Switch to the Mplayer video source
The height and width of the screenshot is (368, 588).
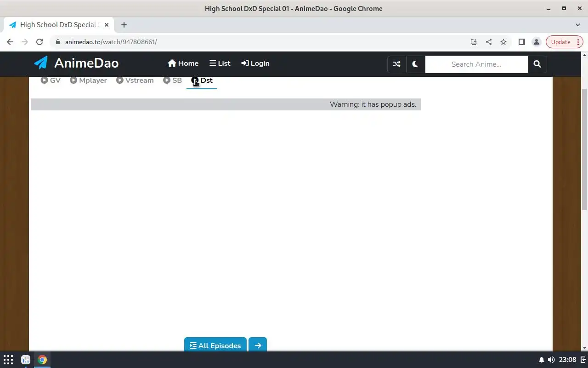click(88, 80)
